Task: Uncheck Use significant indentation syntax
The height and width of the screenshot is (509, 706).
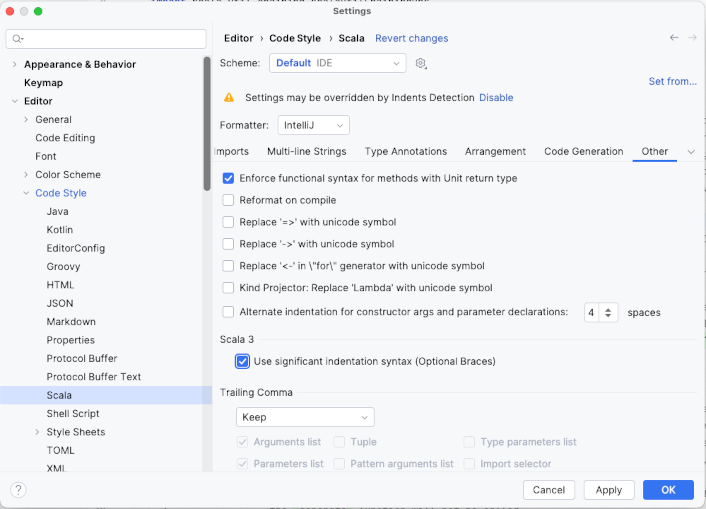Action: [243, 361]
